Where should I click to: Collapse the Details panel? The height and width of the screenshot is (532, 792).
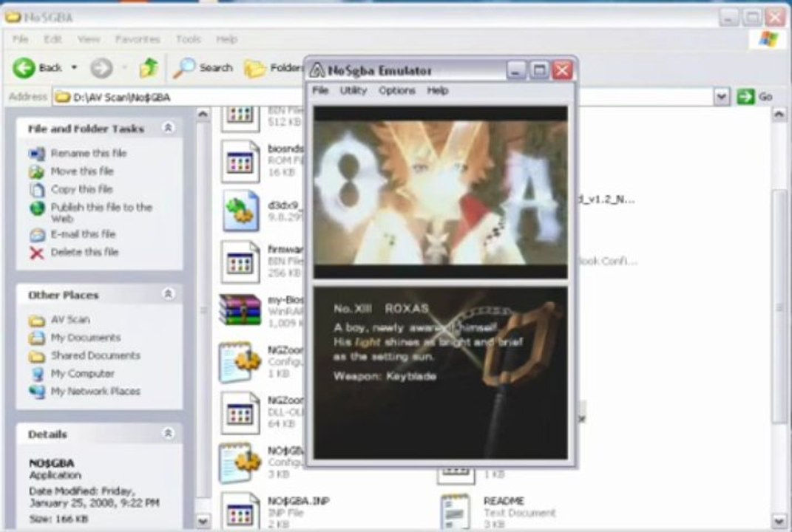click(168, 433)
